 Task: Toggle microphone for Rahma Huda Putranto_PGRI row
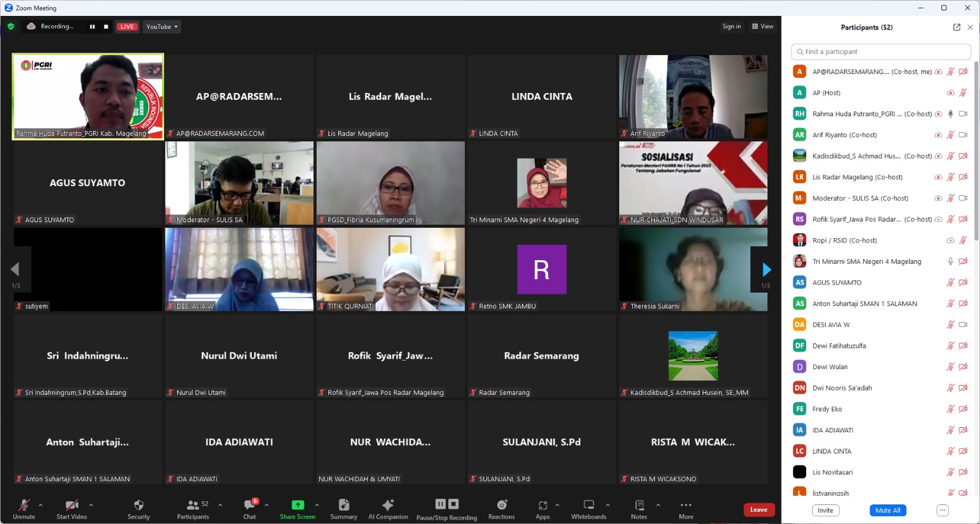coord(951,114)
